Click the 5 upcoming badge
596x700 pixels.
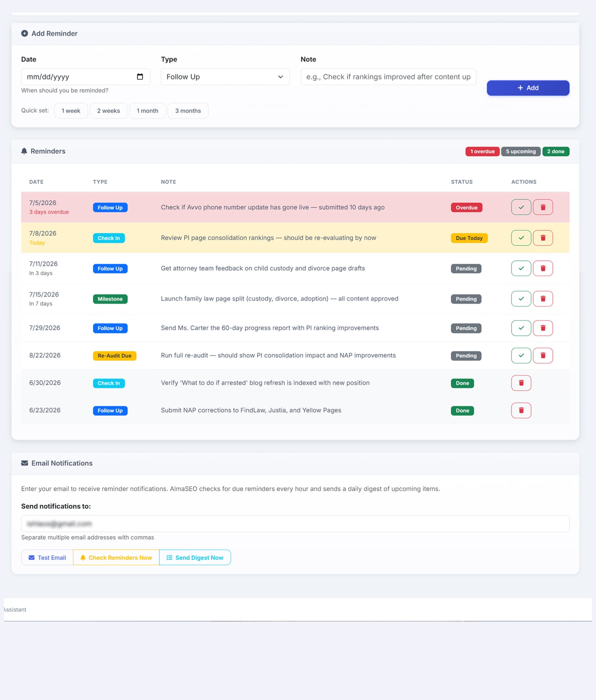point(521,151)
